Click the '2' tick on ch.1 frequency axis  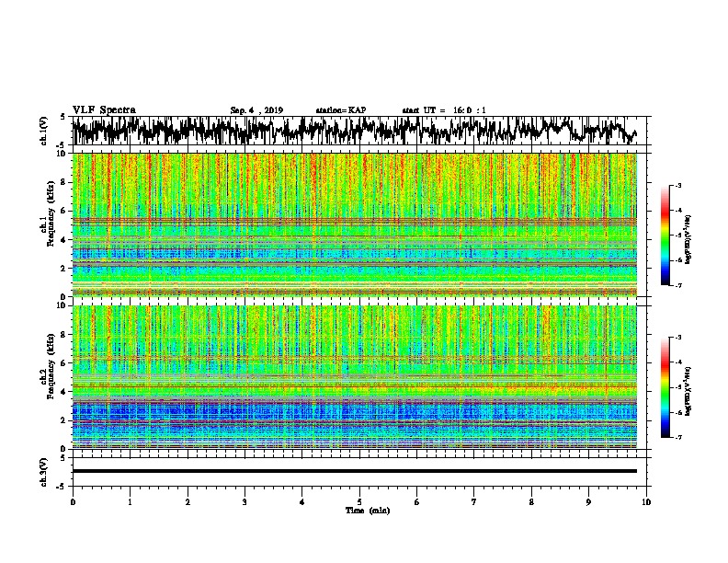click(x=64, y=268)
